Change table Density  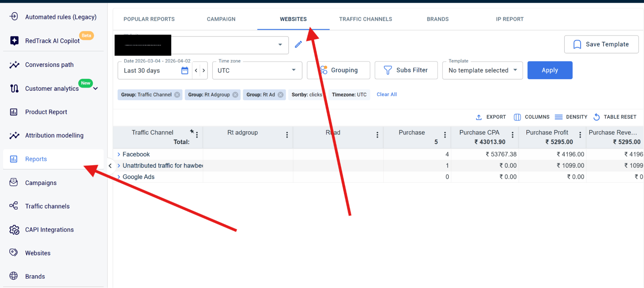click(x=571, y=117)
